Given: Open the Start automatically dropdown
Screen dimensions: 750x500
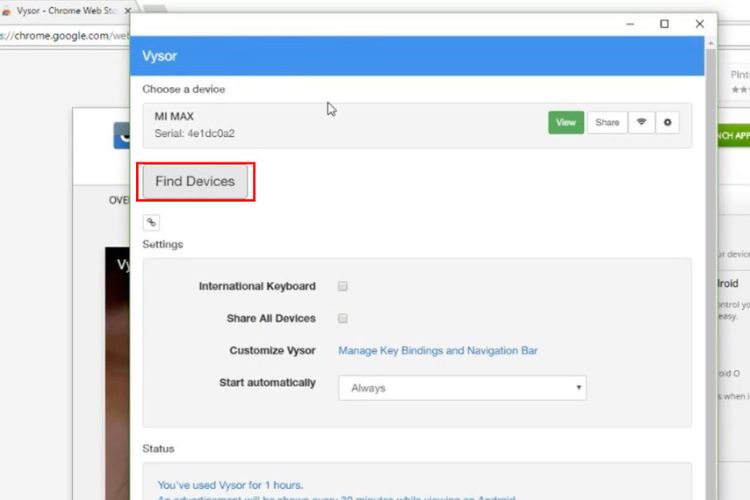Looking at the screenshot, I should pyautogui.click(x=462, y=388).
